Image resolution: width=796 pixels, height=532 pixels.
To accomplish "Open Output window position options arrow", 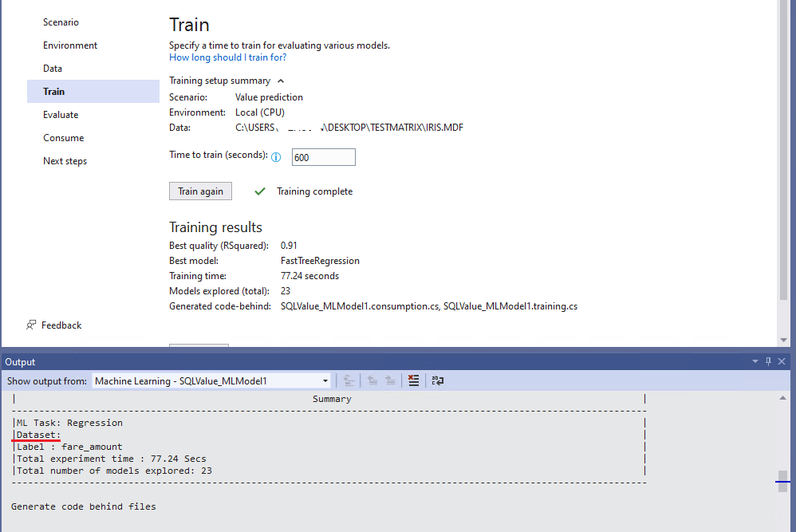I will click(x=755, y=361).
